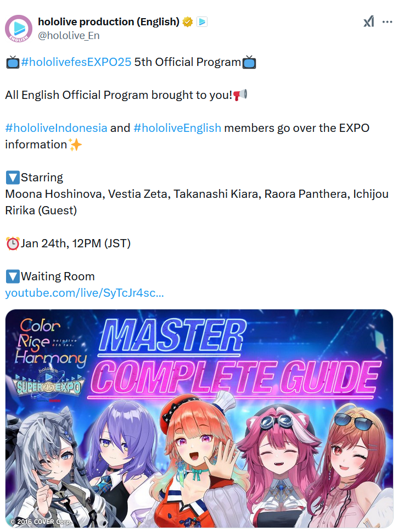Screen dimensions: 404x532
Task: Click the hololive production profile avatar
Action: [19, 29]
